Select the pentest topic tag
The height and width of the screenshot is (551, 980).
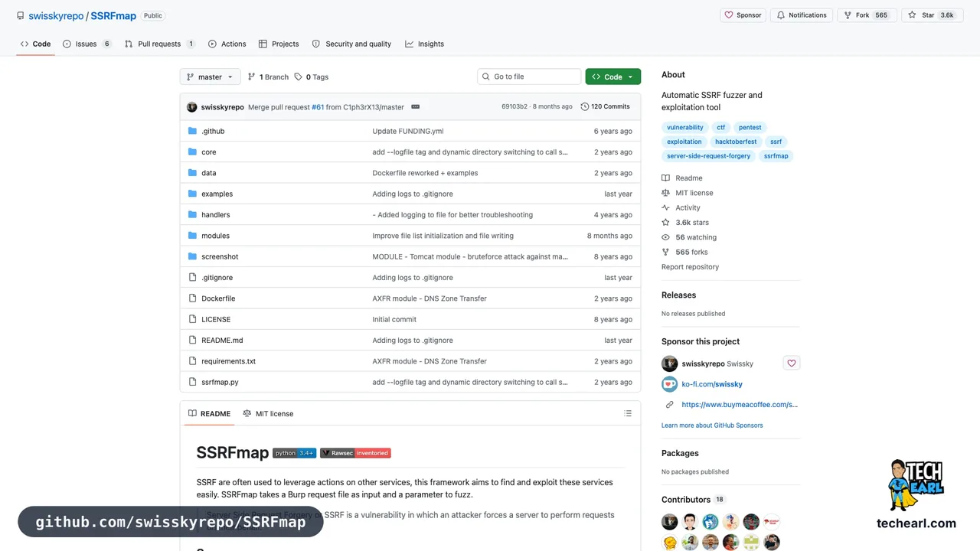750,128
